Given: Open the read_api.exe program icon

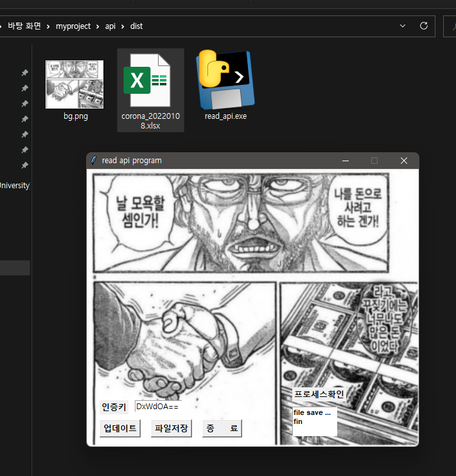Looking at the screenshot, I should tap(225, 80).
